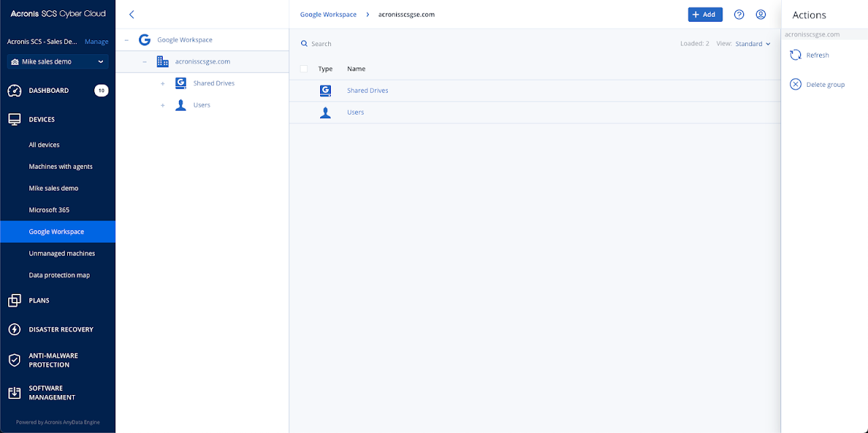
Task: Click the Software Management download icon
Action: point(14,393)
